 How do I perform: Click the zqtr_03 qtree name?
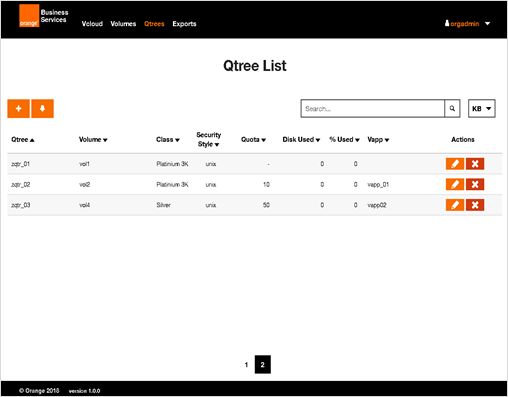(x=21, y=205)
